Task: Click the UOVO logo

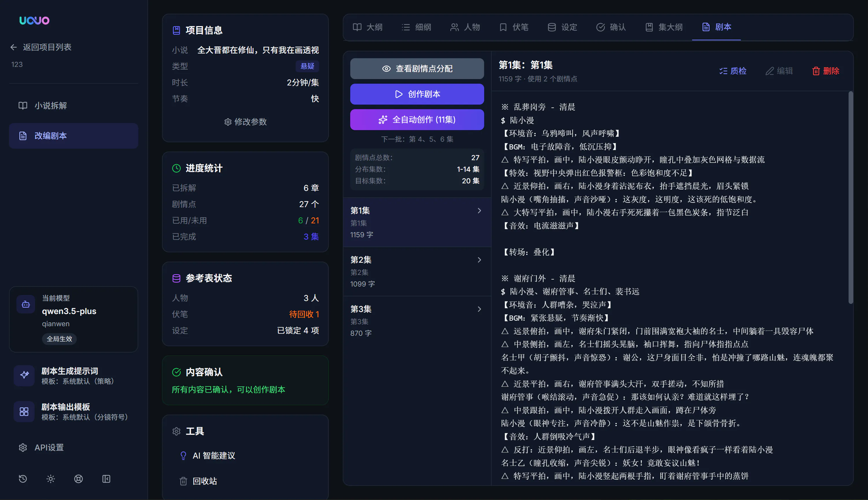Action: [x=34, y=21]
